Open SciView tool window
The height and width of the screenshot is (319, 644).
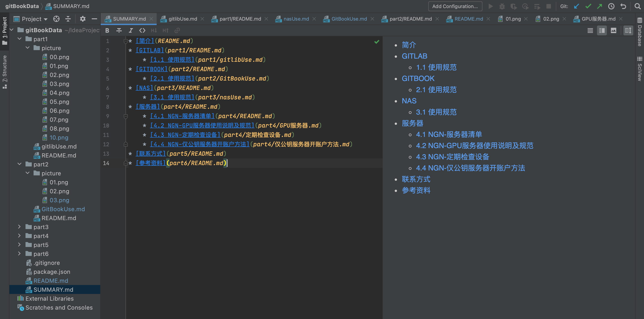[640, 69]
